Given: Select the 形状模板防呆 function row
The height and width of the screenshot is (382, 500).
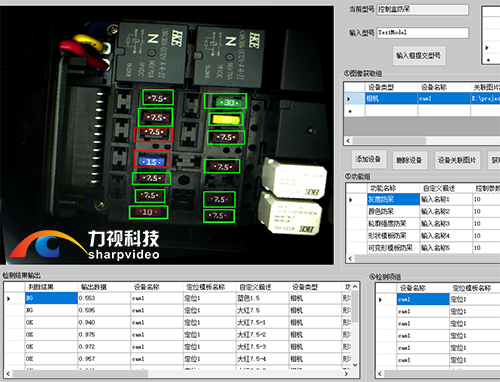Looking at the screenshot, I should pos(393,236).
